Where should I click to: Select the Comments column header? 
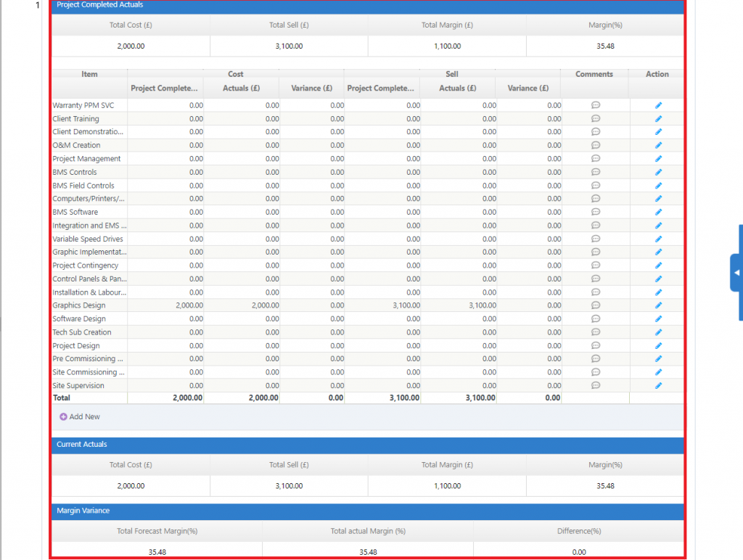click(x=594, y=74)
